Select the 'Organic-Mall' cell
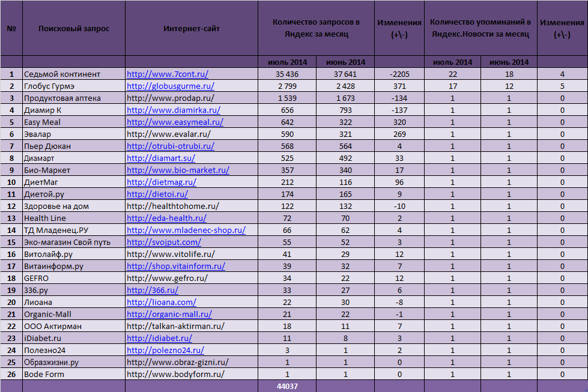This screenshot has width=588, height=392. (74, 314)
